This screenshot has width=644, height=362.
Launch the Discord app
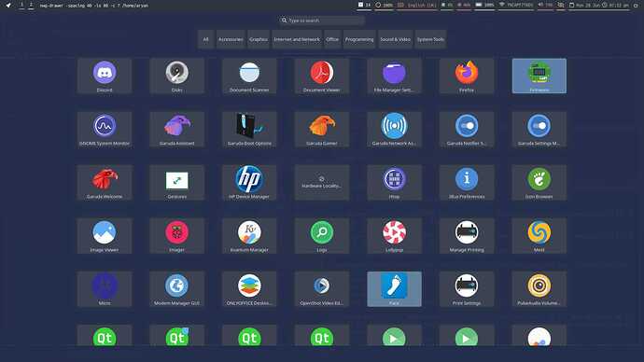105,76
